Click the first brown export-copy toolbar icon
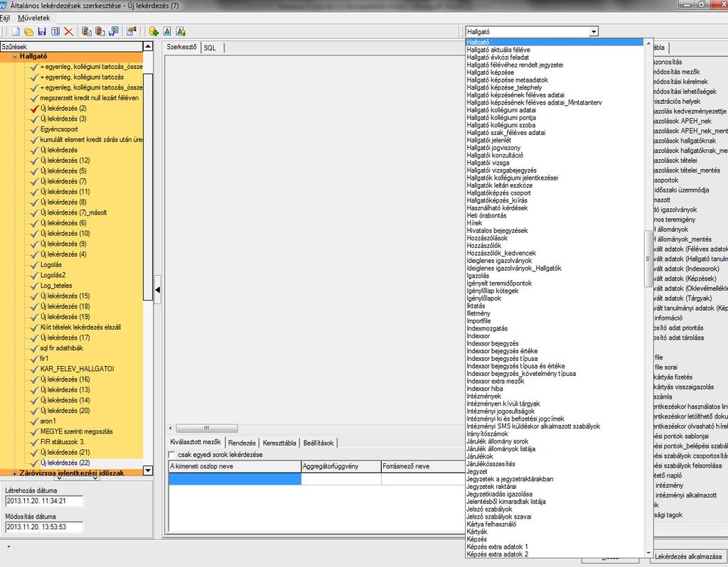 pyautogui.click(x=86, y=31)
